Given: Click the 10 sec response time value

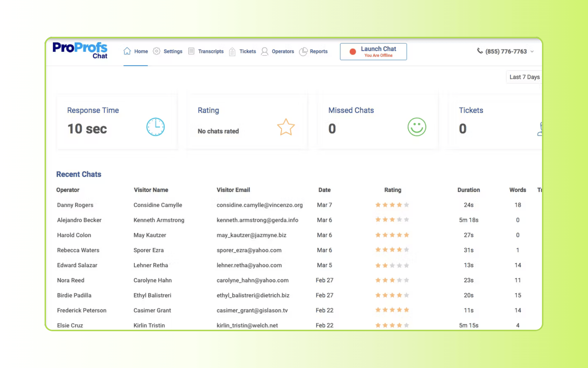Looking at the screenshot, I should tap(87, 129).
